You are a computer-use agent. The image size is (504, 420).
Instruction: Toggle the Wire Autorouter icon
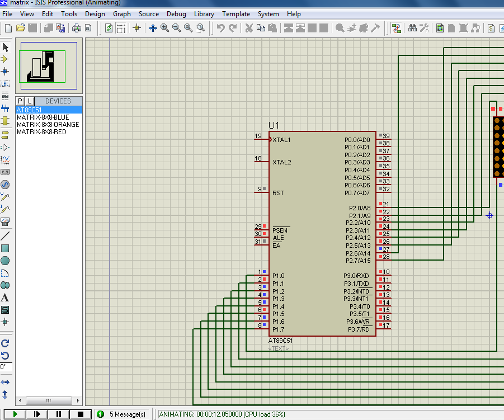pyautogui.click(x=397, y=29)
